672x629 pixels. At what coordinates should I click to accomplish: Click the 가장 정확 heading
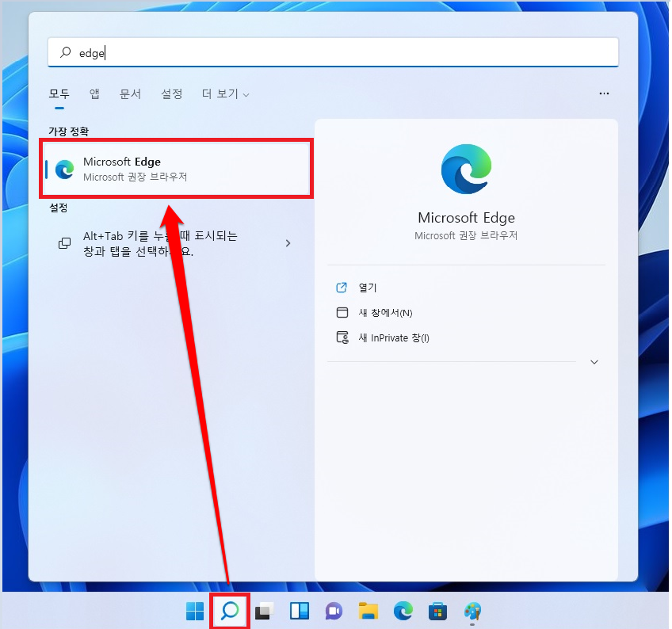click(69, 132)
